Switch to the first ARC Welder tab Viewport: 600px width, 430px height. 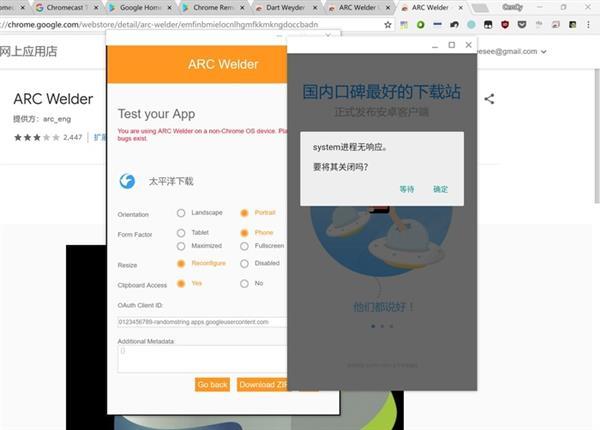click(x=358, y=8)
